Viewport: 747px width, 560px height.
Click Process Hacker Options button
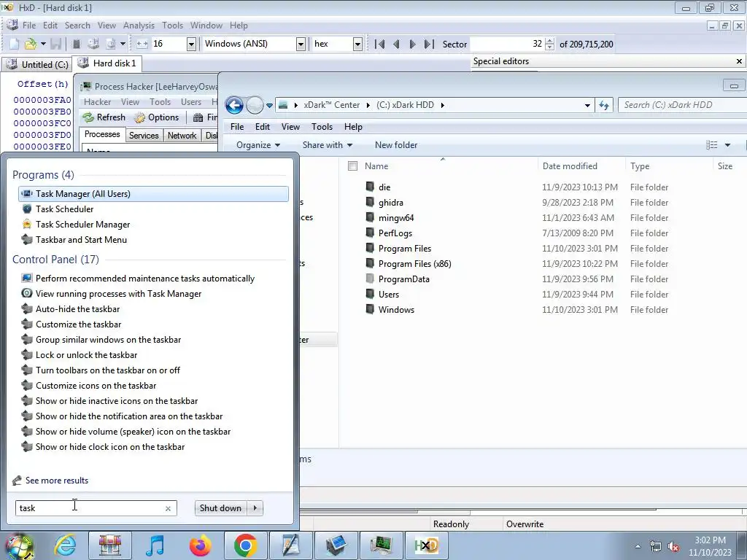156,117
